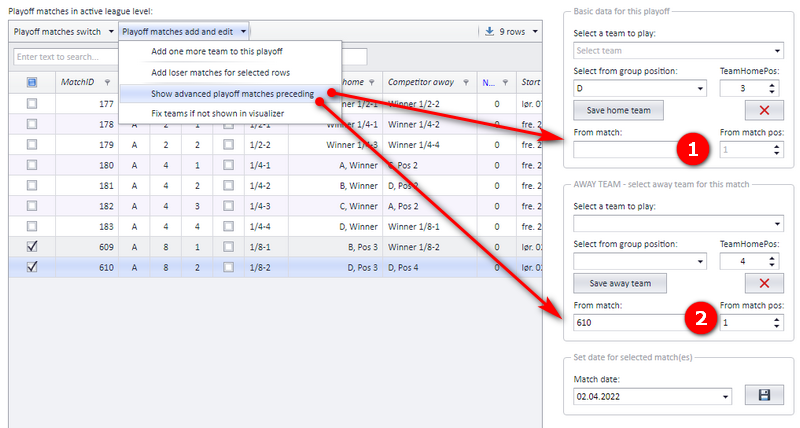
Task: Open the Match date dropdown showing 02.04.2022
Action: pyautogui.click(x=652, y=396)
